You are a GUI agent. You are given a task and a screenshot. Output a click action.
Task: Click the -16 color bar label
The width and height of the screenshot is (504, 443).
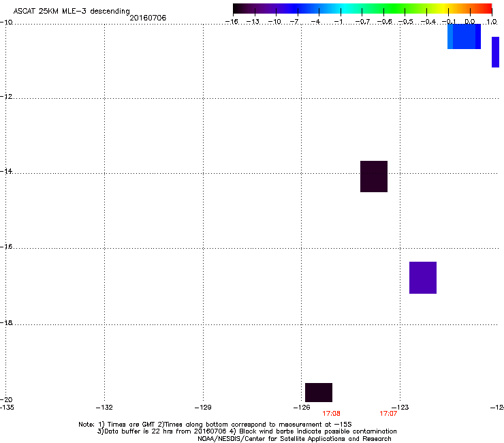click(x=232, y=22)
